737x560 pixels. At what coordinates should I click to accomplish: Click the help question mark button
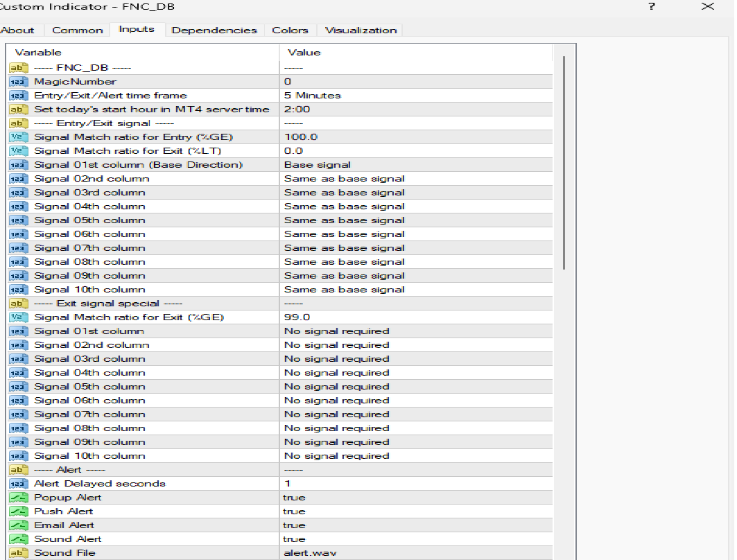(652, 6)
